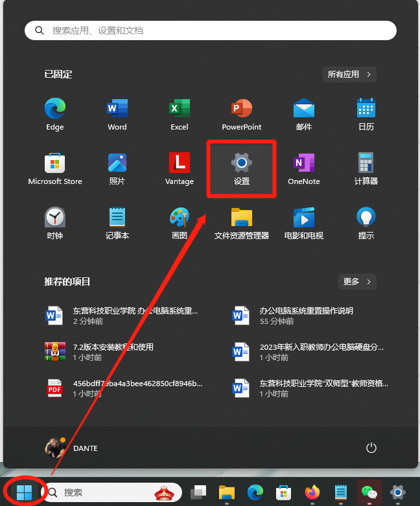Open the 记事本 notepad app

[117, 224]
